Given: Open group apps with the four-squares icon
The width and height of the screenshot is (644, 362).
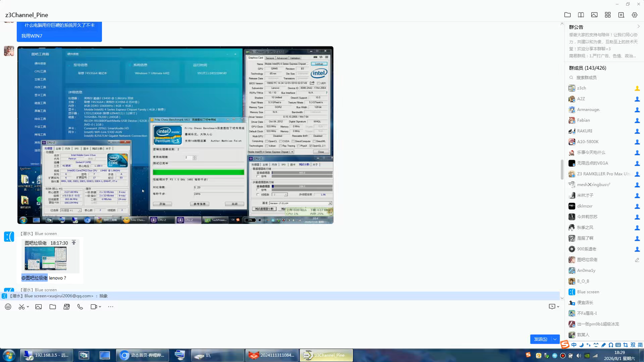Looking at the screenshot, I should pyautogui.click(x=608, y=15).
